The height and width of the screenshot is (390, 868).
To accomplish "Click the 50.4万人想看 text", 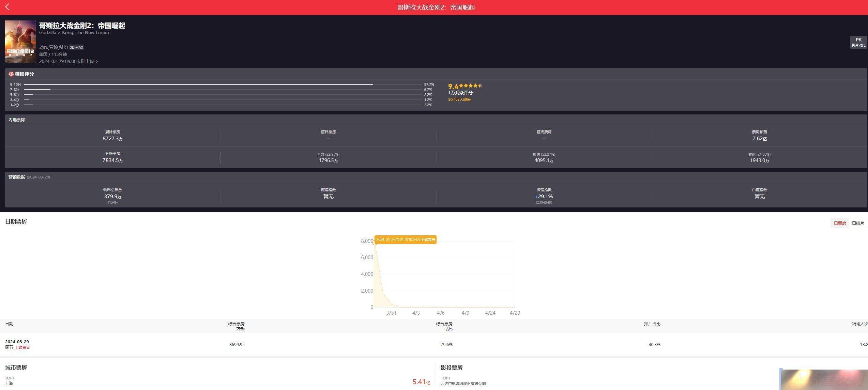I will point(459,99).
